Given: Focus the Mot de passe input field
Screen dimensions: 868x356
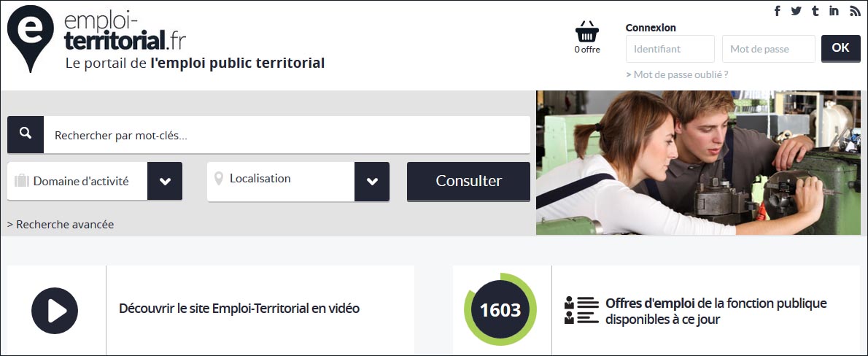Looking at the screenshot, I should [769, 49].
